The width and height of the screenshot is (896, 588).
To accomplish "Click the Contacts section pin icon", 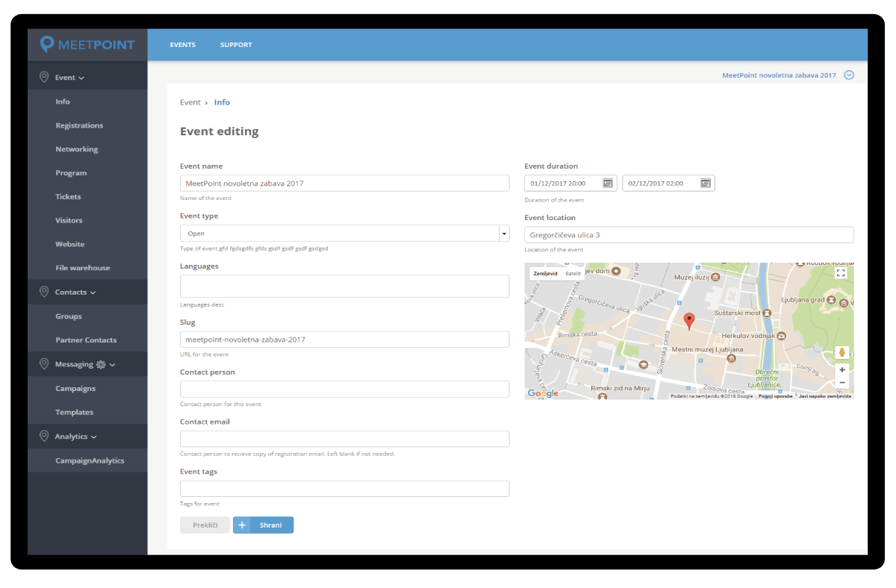I will (x=44, y=292).
